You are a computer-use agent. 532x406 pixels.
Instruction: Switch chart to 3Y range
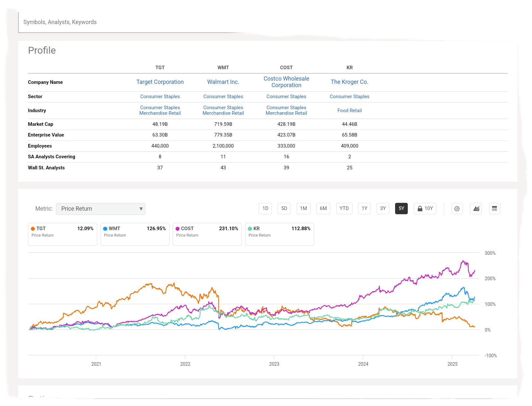click(383, 208)
